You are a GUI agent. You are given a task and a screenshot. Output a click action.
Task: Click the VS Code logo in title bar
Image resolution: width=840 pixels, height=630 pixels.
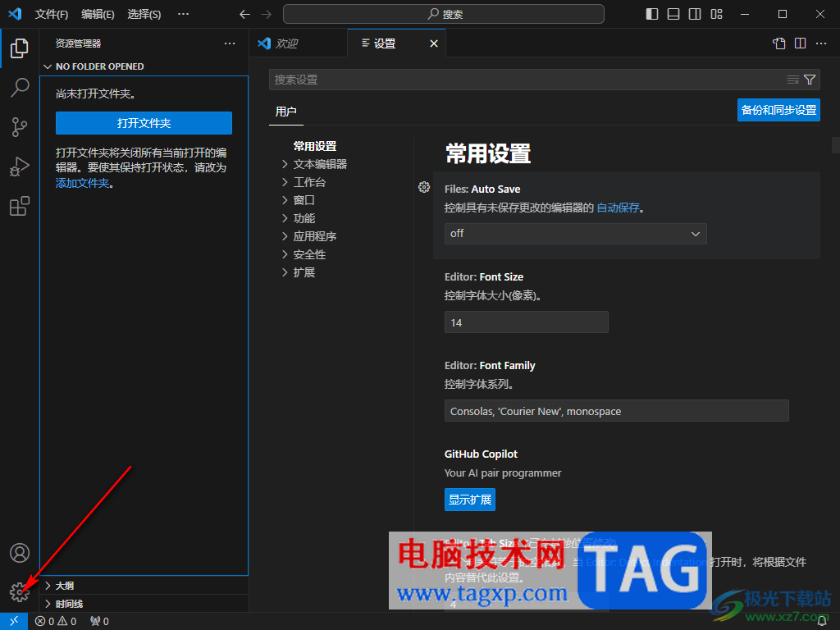pos(15,14)
